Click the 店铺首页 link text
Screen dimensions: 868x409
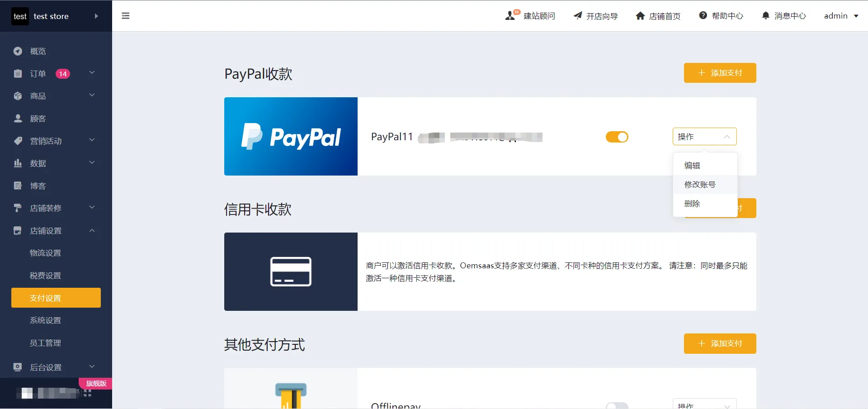[665, 16]
